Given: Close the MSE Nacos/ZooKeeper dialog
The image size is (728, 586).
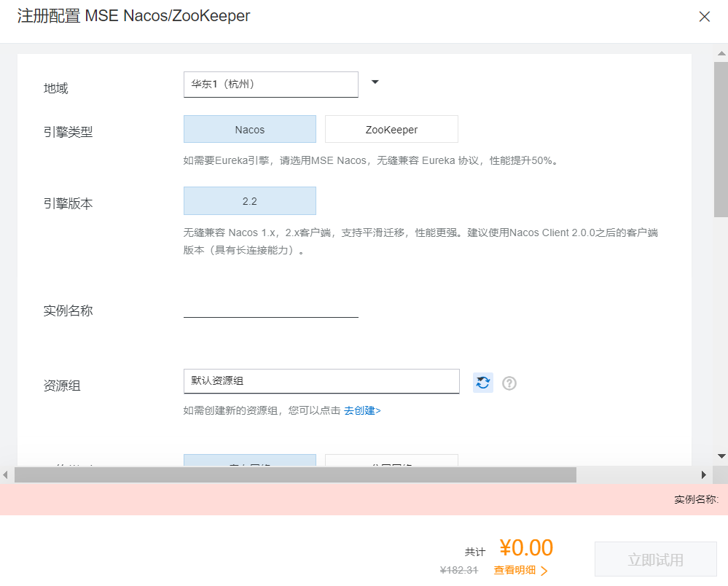Looking at the screenshot, I should click(x=705, y=17).
